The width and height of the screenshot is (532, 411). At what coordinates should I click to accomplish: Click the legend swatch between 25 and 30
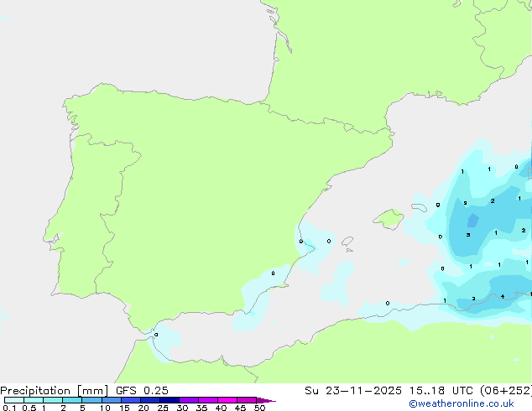(x=170, y=400)
